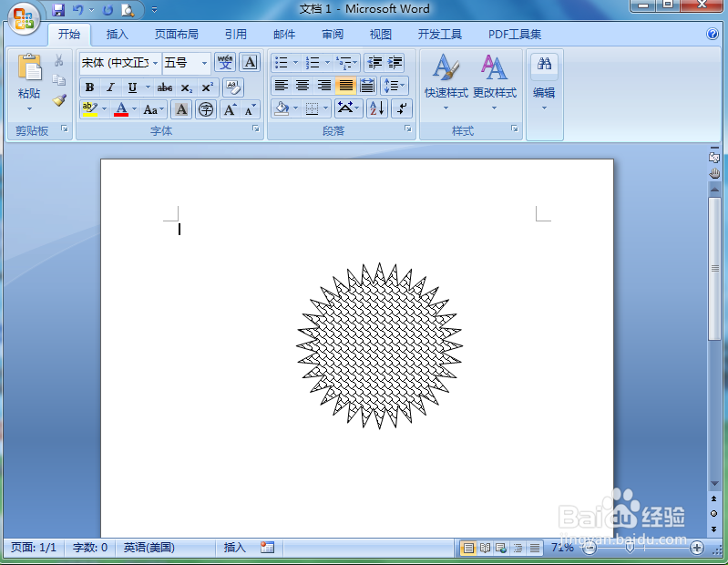Image resolution: width=728 pixels, height=565 pixels.
Task: Toggle Italic formatting
Action: pos(110,87)
